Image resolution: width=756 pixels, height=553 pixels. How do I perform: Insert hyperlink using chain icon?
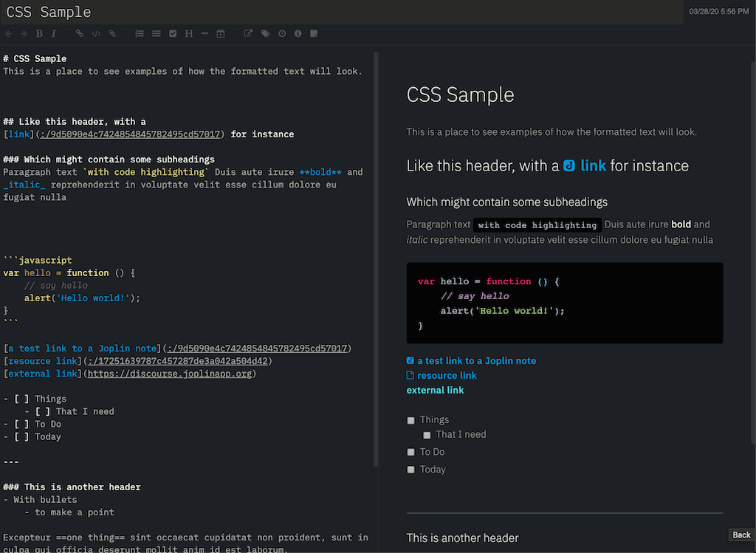pyautogui.click(x=80, y=34)
